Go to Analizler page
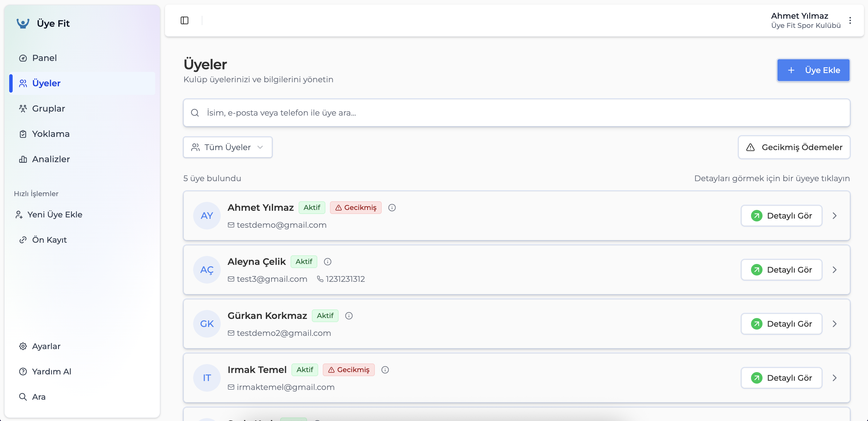Image resolution: width=868 pixels, height=421 pixels. click(x=51, y=159)
